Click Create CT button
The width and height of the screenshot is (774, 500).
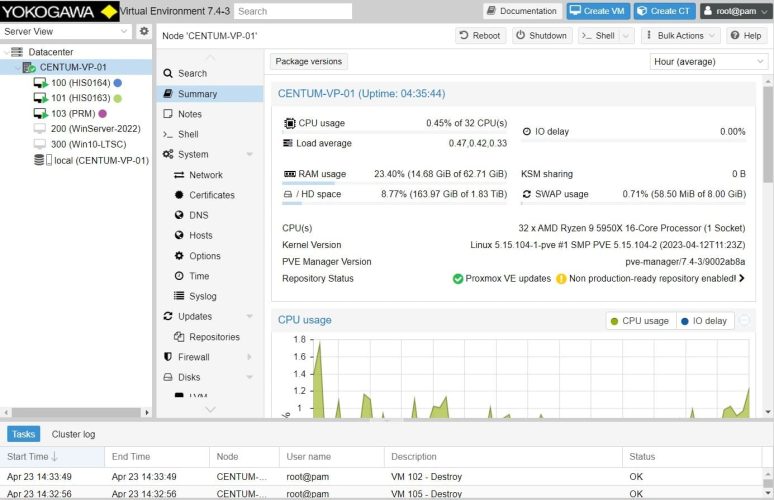664,11
